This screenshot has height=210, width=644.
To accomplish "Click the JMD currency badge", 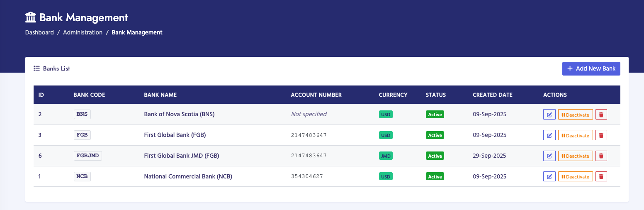I will coord(386,156).
